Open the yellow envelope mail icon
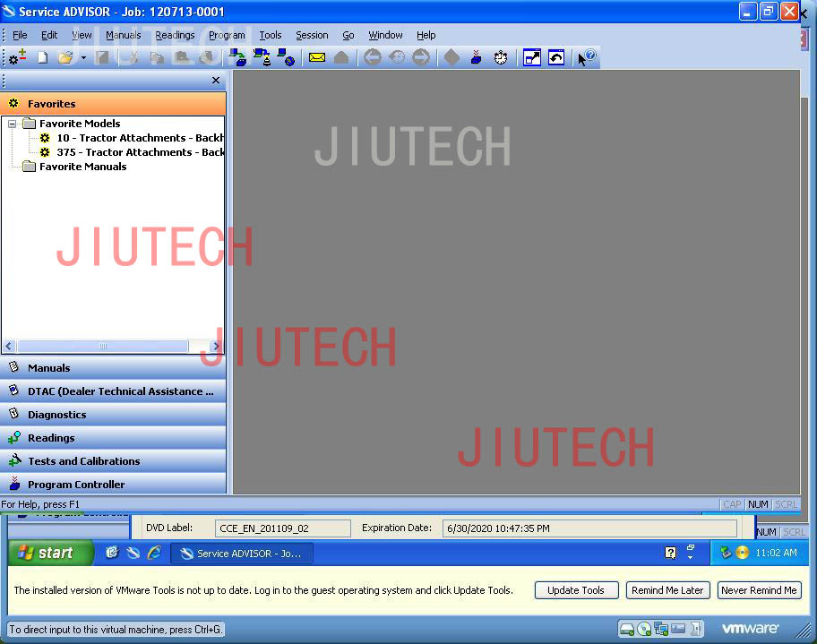The height and width of the screenshot is (644, 817). coord(317,57)
